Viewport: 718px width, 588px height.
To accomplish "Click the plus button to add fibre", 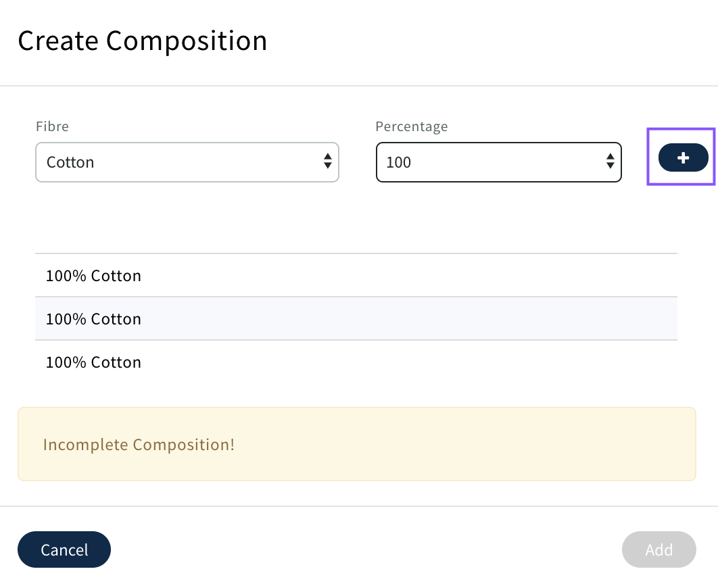I will (x=683, y=157).
